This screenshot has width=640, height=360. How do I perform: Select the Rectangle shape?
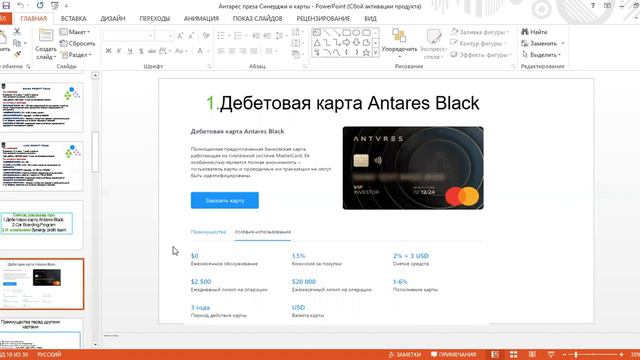[x=347, y=33]
